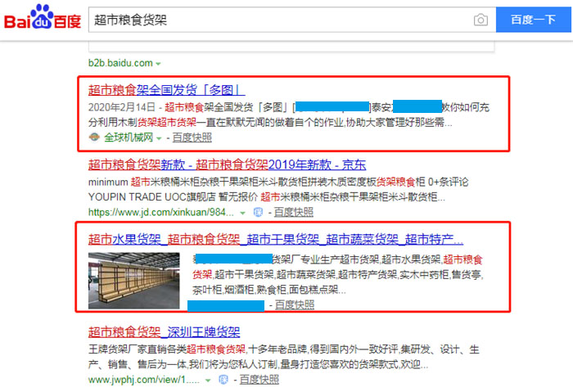The height and width of the screenshot is (392, 573).
Task: Click the www.jwphj.com/view URL link
Action: pos(143,380)
